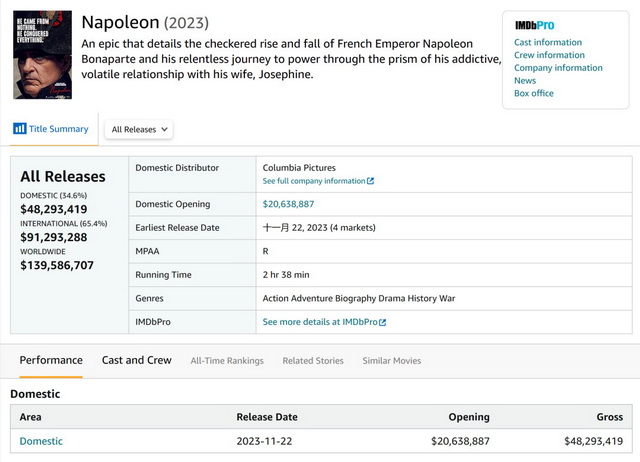Click external link icon beside IMDbPro details
Image resolution: width=640 pixels, height=462 pixels.
(x=382, y=322)
